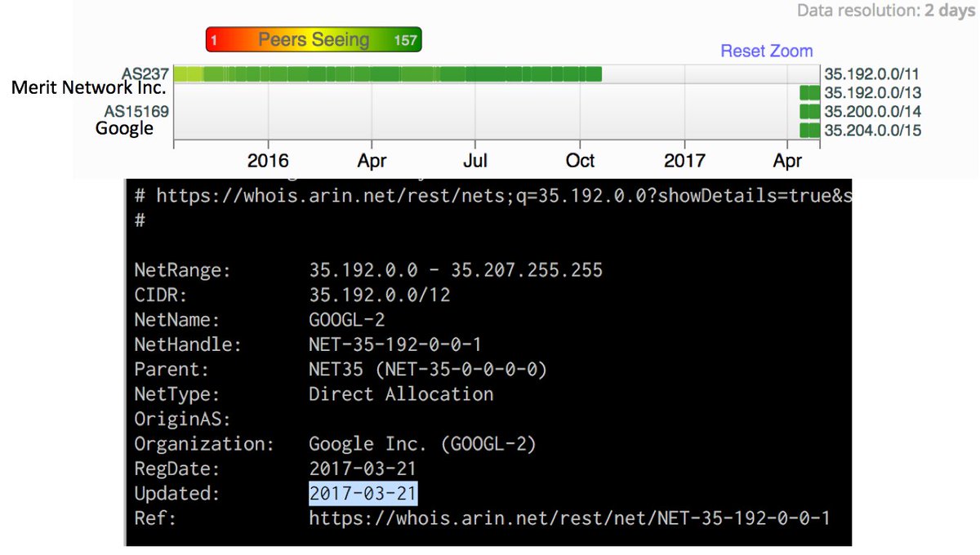The width and height of the screenshot is (980, 555).
Task: Click the Data resolution: 2 days text
Action: [x=885, y=11]
